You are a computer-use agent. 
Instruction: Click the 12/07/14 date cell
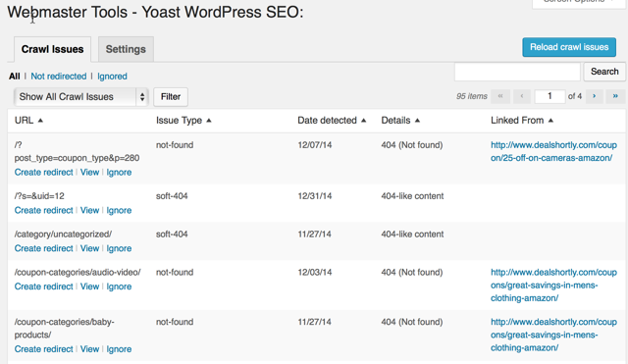pos(315,145)
